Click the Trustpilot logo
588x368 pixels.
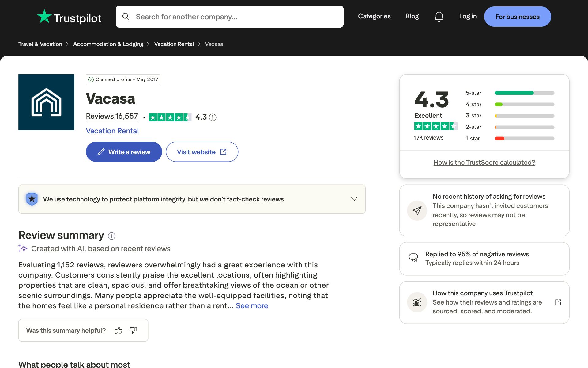point(69,17)
